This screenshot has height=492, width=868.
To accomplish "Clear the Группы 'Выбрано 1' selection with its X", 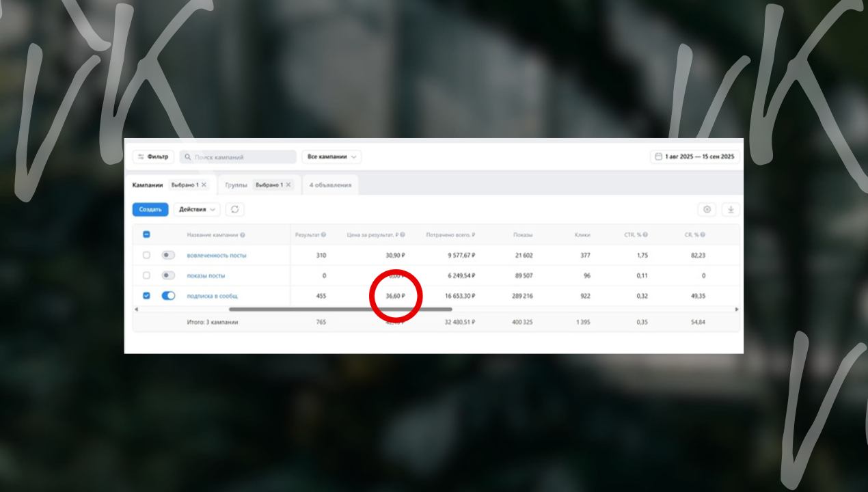I will click(x=288, y=185).
